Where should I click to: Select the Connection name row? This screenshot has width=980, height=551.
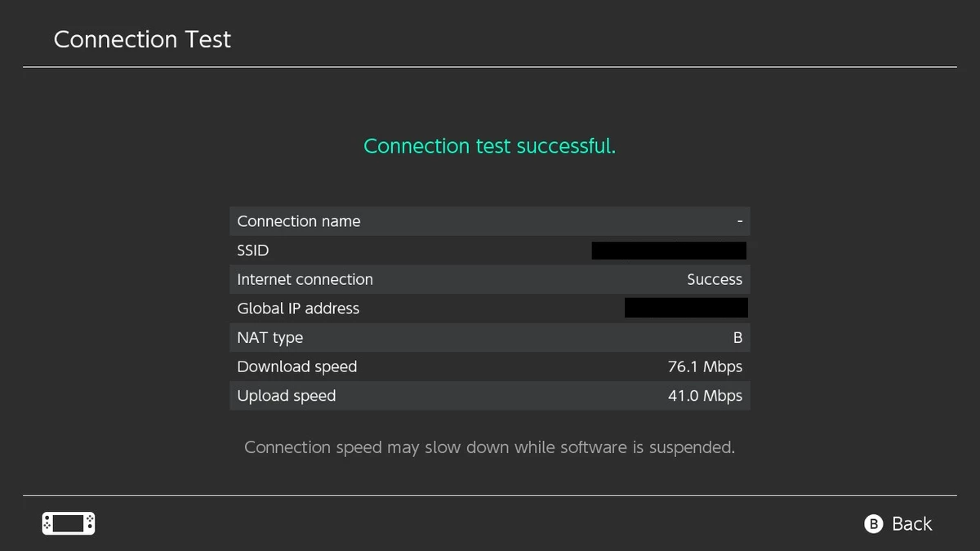tap(490, 221)
